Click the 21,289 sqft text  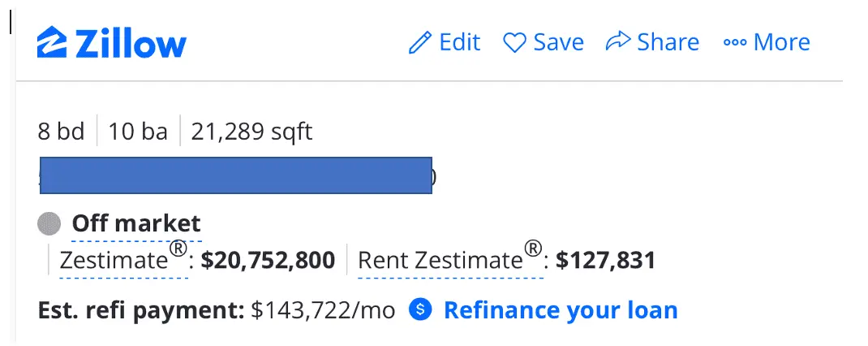(251, 132)
